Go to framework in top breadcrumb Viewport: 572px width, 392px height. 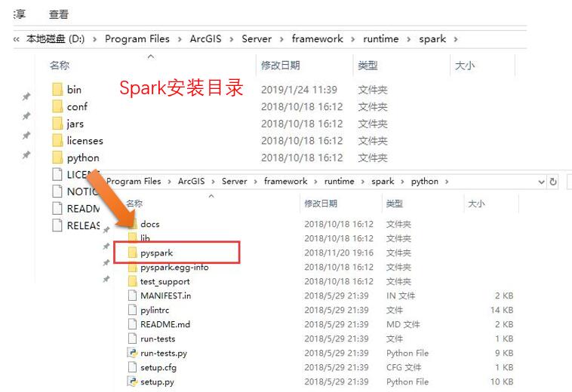coord(318,38)
